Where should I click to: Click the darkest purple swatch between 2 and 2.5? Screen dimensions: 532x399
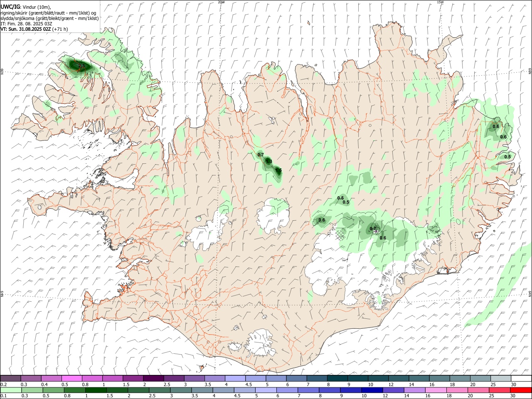tap(153, 378)
